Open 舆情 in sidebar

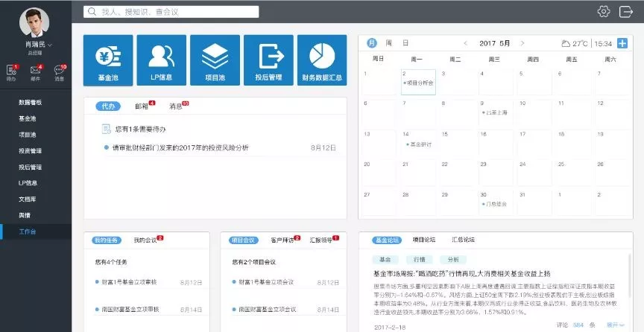25,215
